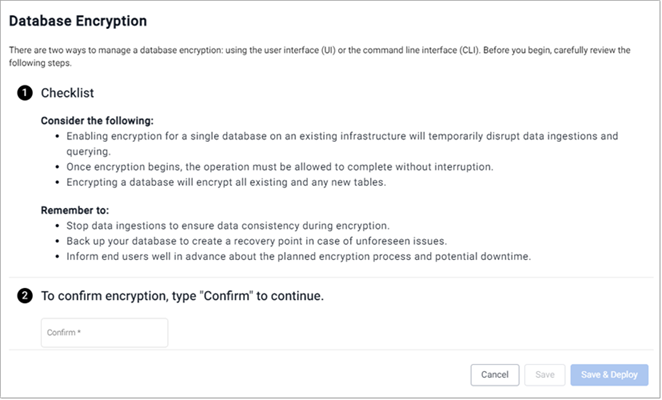Focus the Confirm text input field
This screenshot has width=662, height=400.
pyautogui.click(x=104, y=332)
